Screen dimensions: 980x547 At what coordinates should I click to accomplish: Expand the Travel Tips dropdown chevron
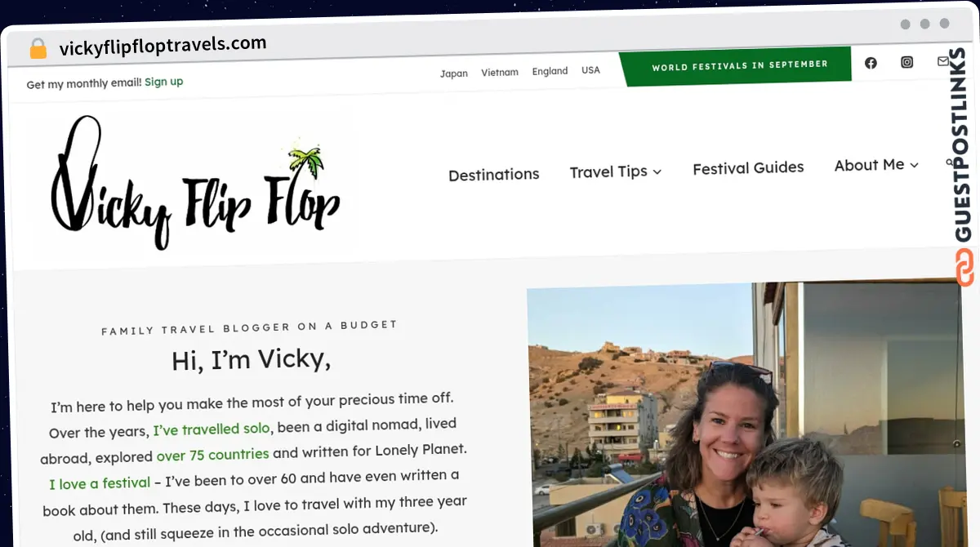click(657, 171)
